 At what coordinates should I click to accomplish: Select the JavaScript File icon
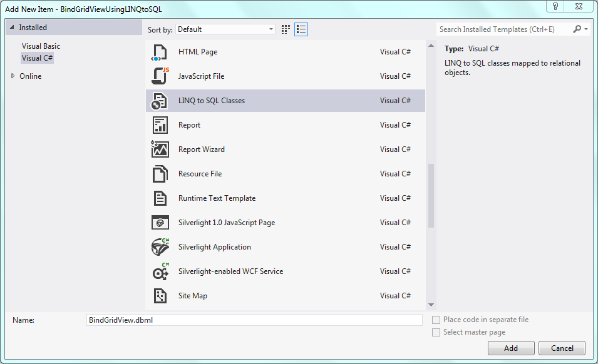coord(160,76)
